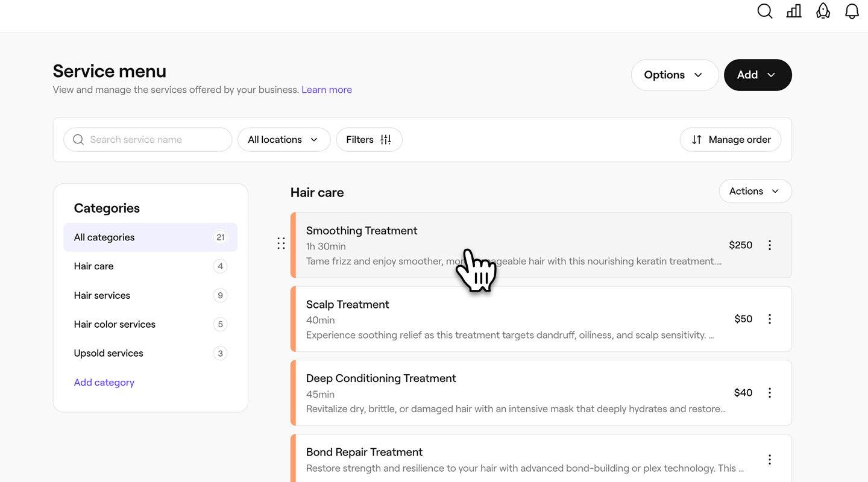The height and width of the screenshot is (482, 868).
Task: Expand the Options dropdown
Action: (675, 75)
